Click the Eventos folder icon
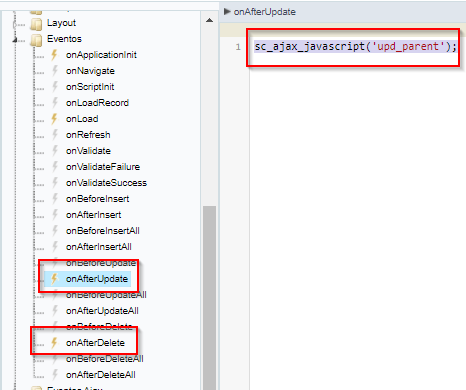466x390 pixels. pyautogui.click(x=36, y=39)
